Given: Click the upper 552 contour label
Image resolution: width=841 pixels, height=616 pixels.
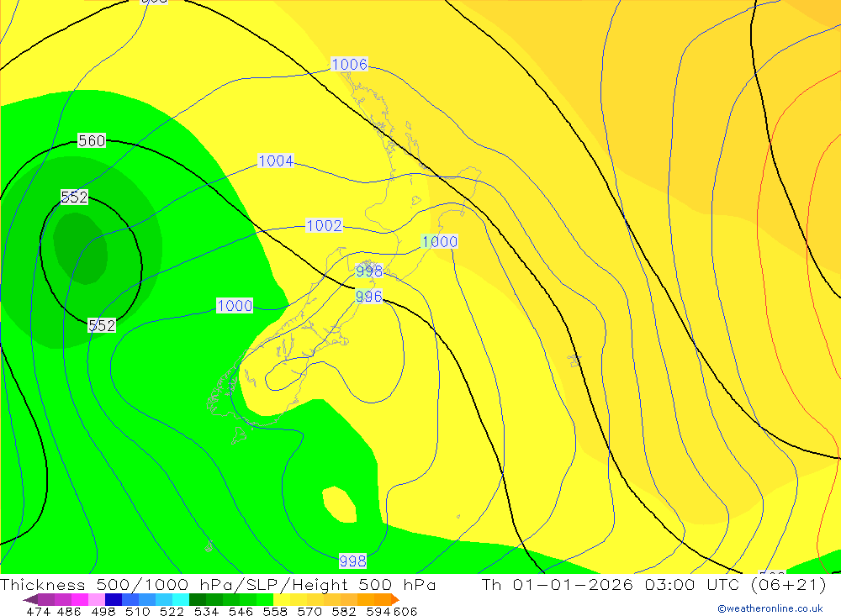Looking at the screenshot, I should pyautogui.click(x=74, y=197).
